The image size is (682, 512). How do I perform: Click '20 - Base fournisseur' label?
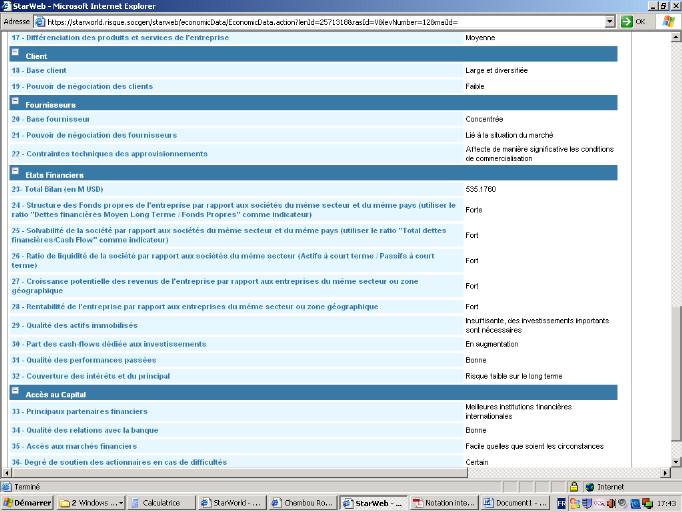point(50,119)
